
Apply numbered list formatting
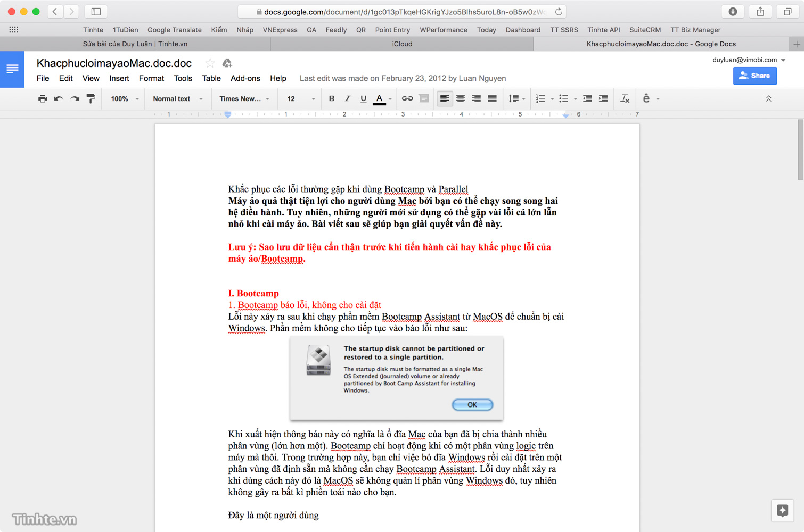click(540, 98)
